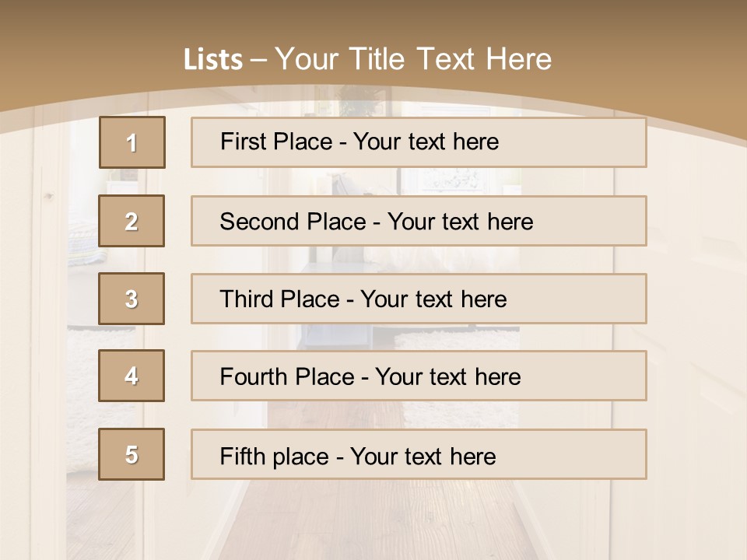This screenshot has height=560, width=747.
Task: Click the Fifth place text bar
Action: (419, 454)
